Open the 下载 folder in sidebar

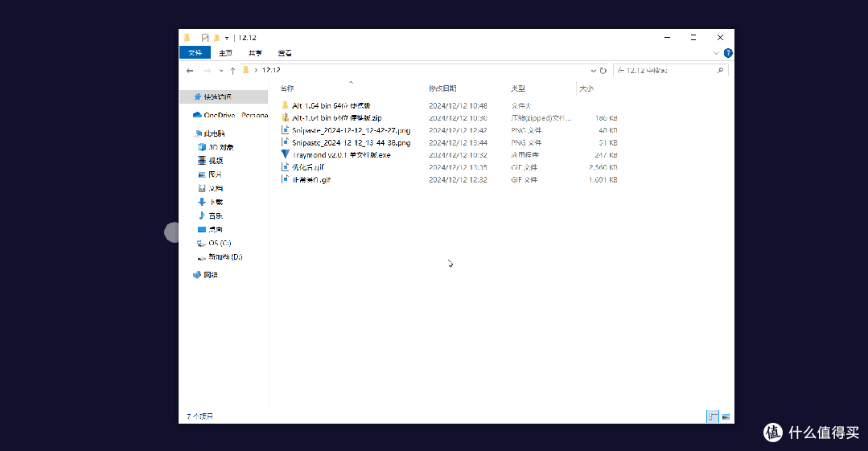tap(210, 202)
